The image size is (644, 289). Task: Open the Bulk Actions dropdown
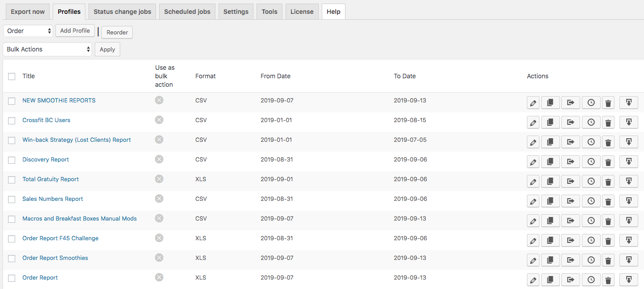pyautogui.click(x=47, y=49)
